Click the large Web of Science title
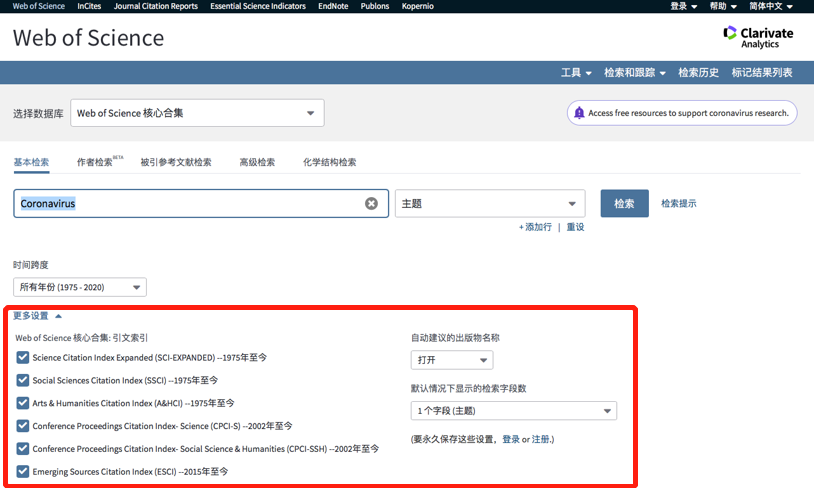This screenshot has height=488, width=814. (x=88, y=38)
